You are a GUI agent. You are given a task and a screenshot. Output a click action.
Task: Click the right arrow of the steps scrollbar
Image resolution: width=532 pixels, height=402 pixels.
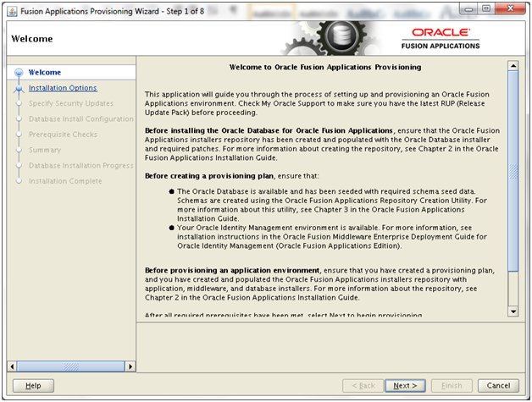(x=130, y=366)
